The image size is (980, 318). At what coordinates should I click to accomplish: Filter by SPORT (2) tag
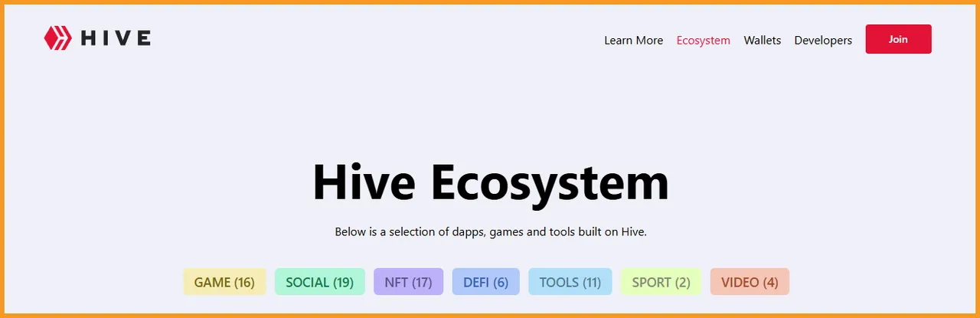tap(661, 282)
